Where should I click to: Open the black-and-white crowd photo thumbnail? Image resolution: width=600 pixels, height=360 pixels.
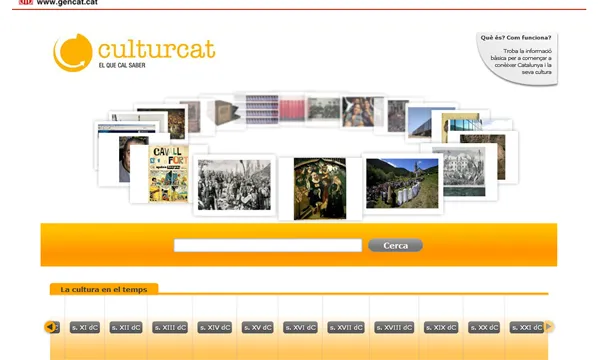pos(234,185)
